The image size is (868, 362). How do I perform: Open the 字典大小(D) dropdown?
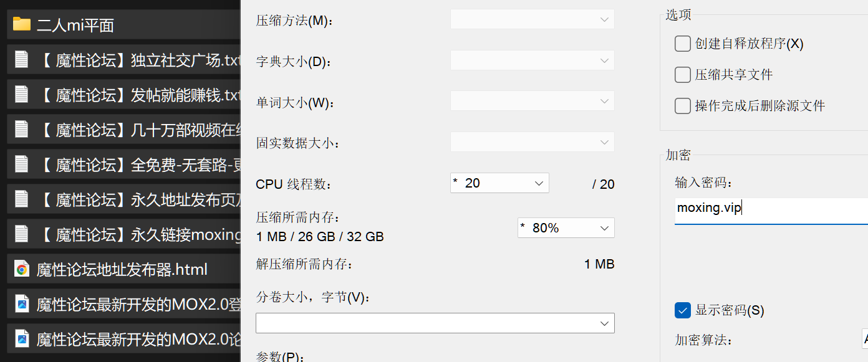[x=532, y=60]
